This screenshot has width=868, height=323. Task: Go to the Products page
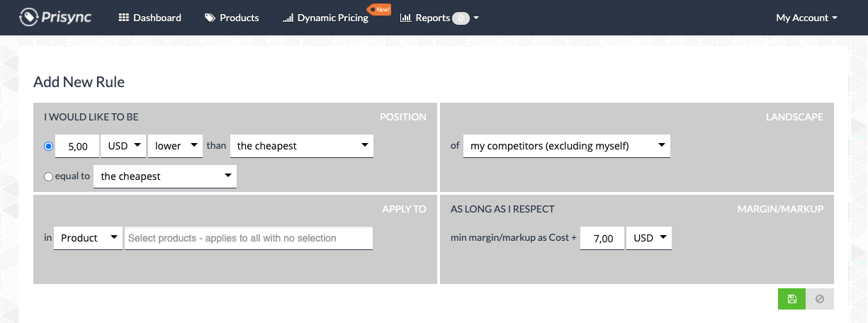tap(232, 18)
